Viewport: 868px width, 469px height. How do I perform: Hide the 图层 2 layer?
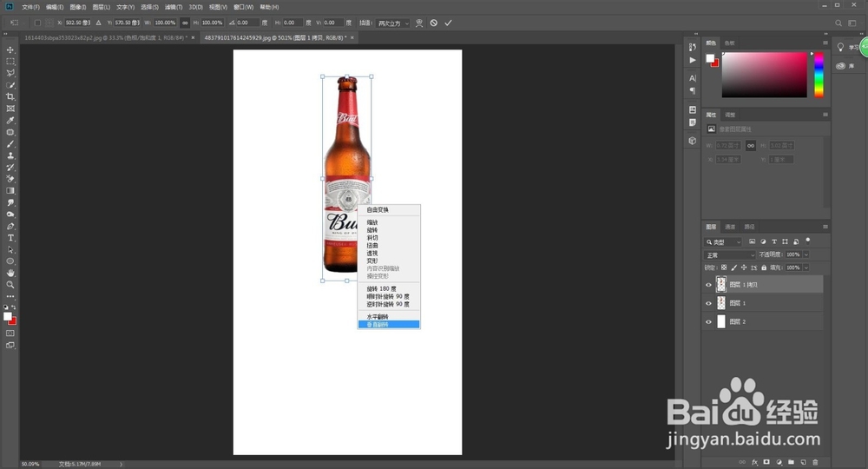[x=708, y=321]
